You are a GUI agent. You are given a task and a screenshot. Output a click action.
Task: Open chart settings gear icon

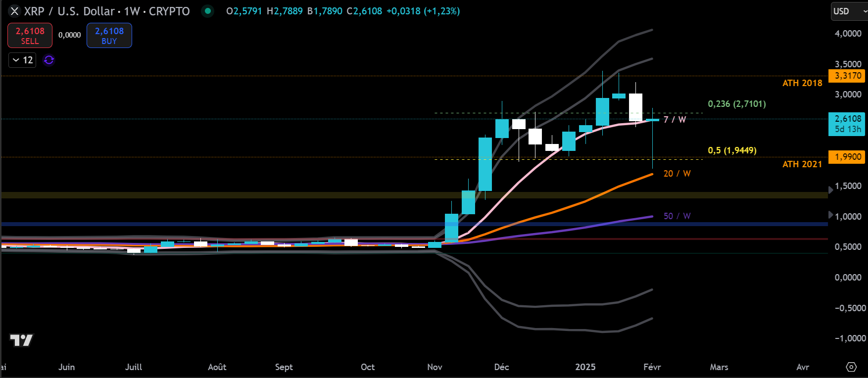[x=851, y=367]
